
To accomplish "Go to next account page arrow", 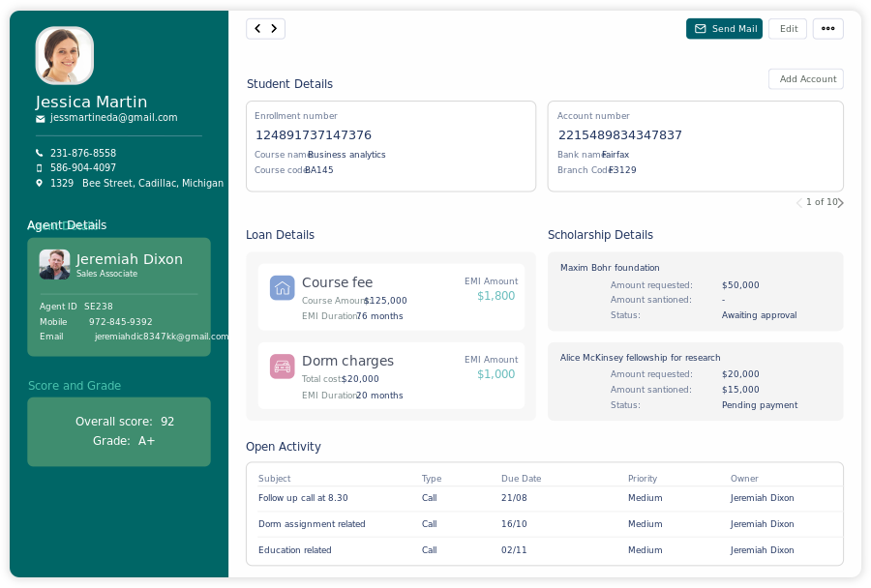I will click(841, 203).
